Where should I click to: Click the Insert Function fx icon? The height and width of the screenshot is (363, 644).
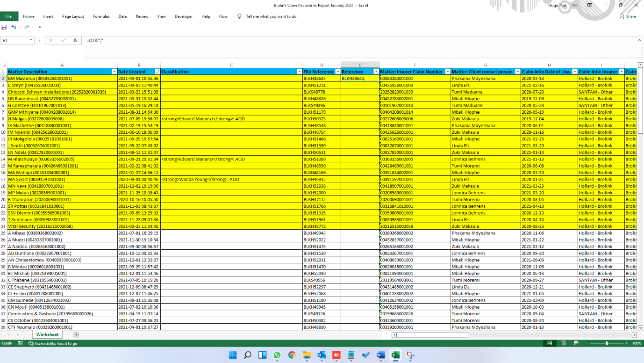[x=75, y=40]
